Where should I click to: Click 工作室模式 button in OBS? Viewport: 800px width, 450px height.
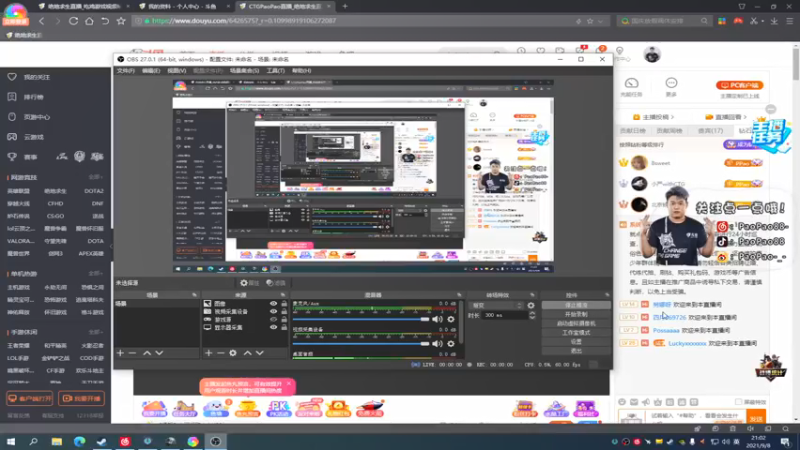[576, 333]
